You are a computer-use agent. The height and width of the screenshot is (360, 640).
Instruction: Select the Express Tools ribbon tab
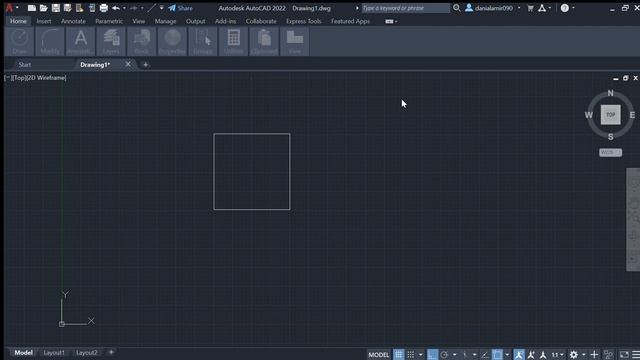coord(304,21)
